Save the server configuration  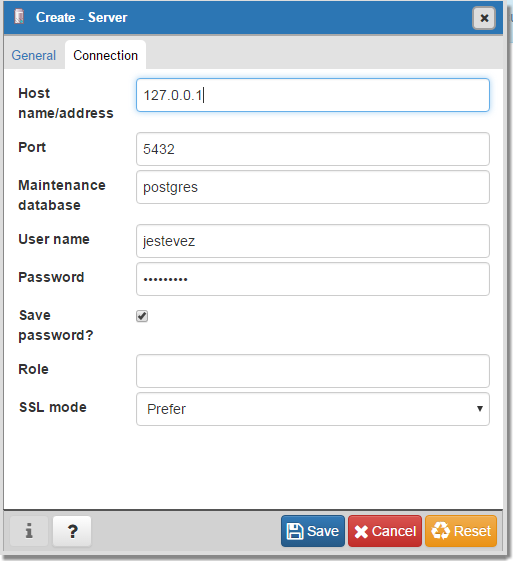click(x=313, y=531)
